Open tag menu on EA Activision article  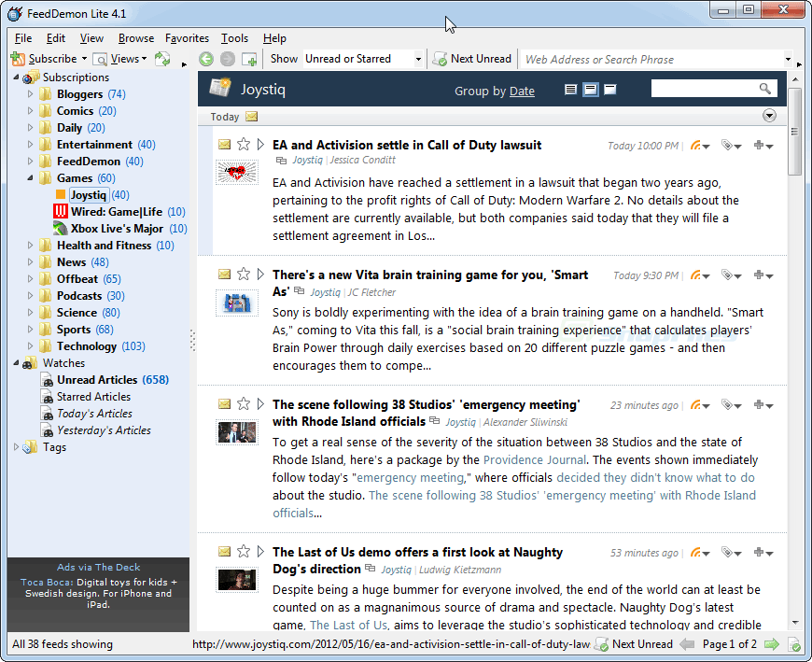pos(731,146)
